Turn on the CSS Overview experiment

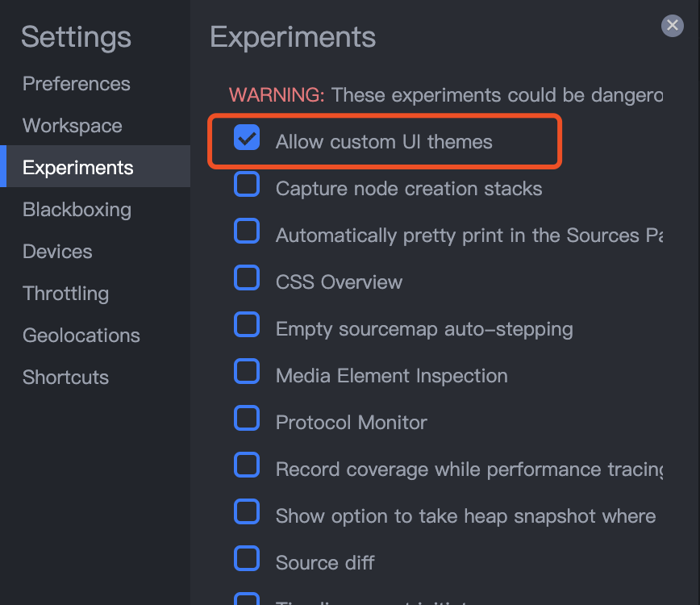click(247, 277)
